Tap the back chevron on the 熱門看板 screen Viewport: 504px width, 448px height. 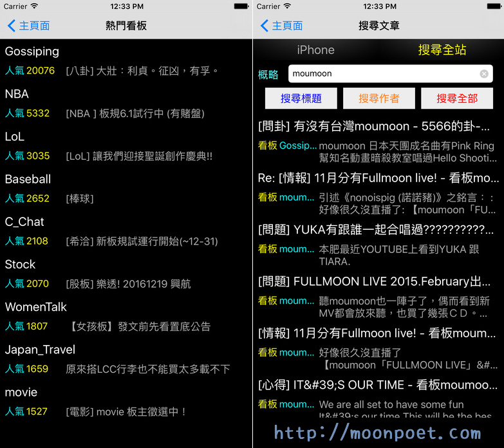click(x=12, y=26)
